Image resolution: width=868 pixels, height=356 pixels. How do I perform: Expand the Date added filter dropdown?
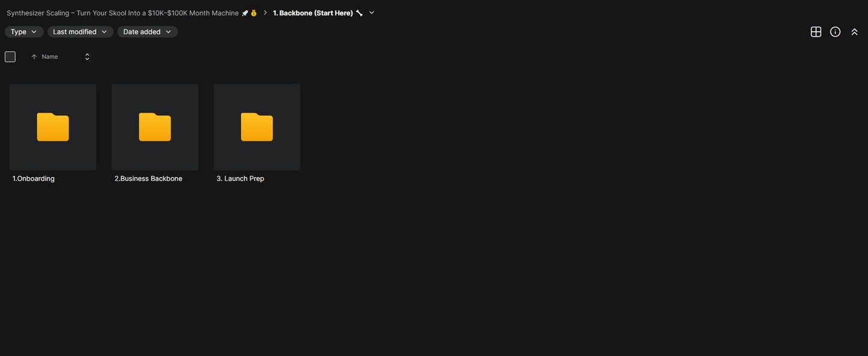click(x=148, y=32)
